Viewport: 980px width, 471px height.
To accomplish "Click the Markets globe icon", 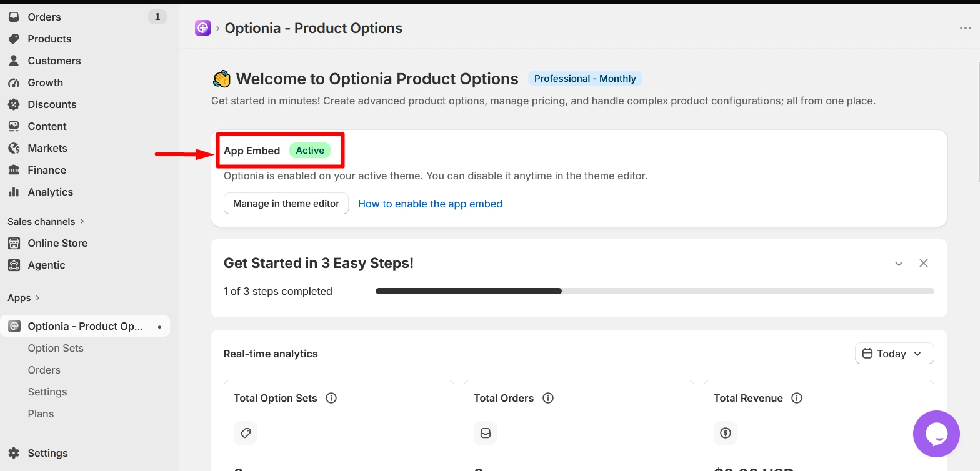I will 14,148.
